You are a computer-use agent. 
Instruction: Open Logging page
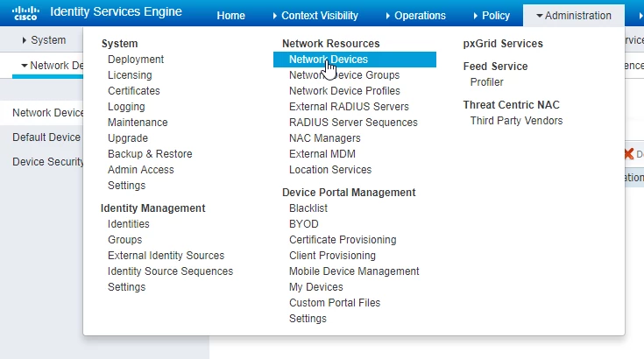126,107
